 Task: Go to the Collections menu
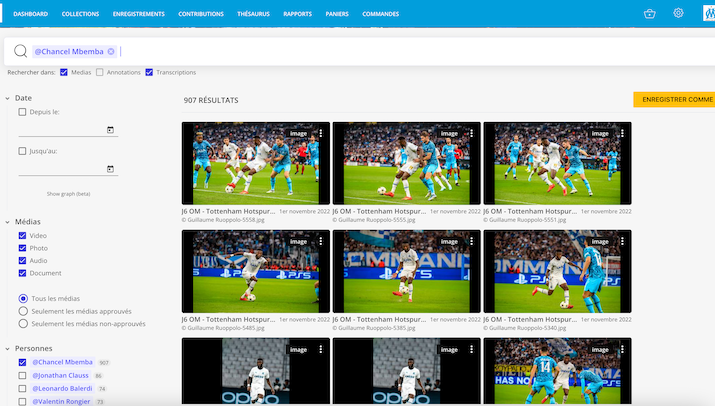click(x=80, y=14)
